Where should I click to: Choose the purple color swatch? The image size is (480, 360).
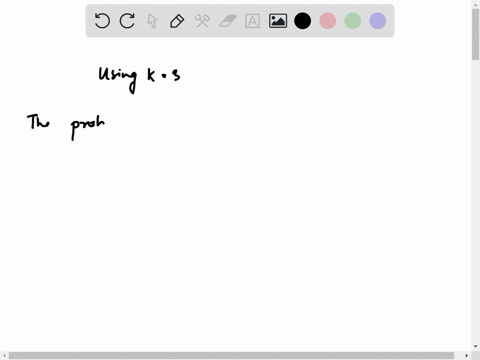pyautogui.click(x=378, y=21)
